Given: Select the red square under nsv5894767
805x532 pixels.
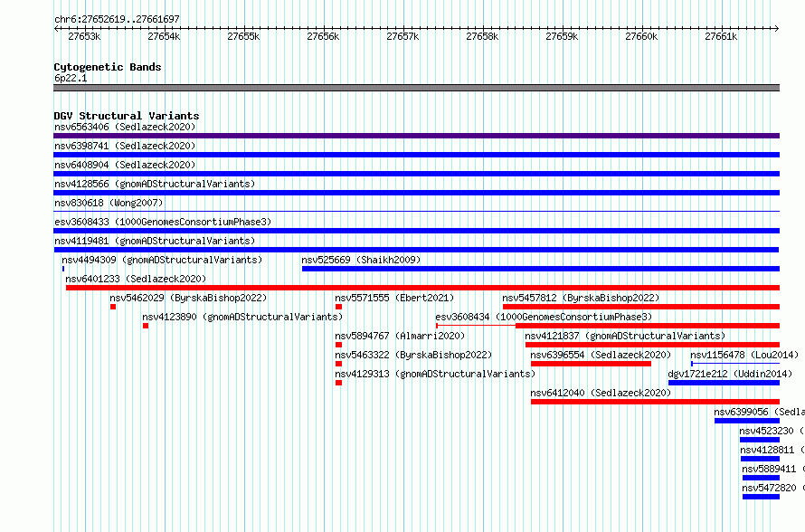Looking at the screenshot, I should 338,345.
